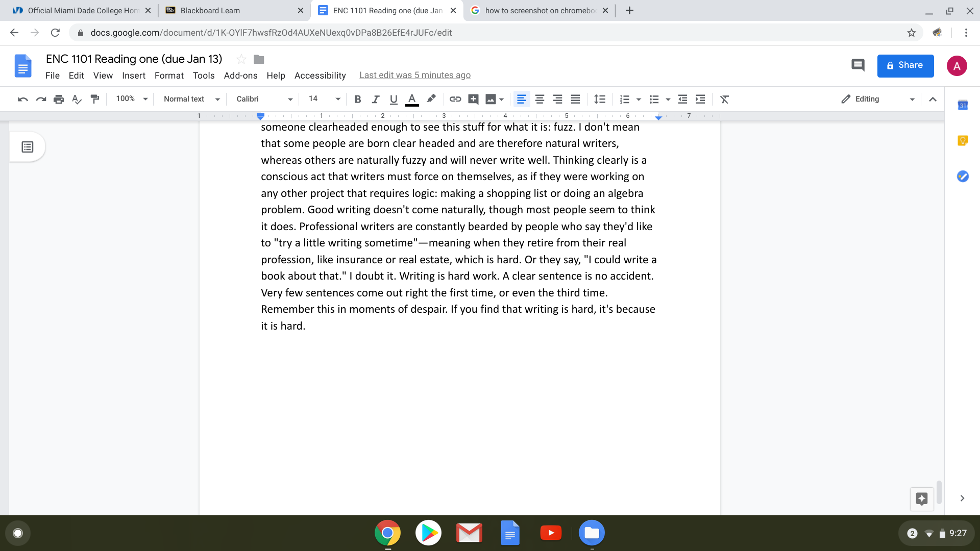
Task: Click the Redo icon
Action: pos(41,99)
